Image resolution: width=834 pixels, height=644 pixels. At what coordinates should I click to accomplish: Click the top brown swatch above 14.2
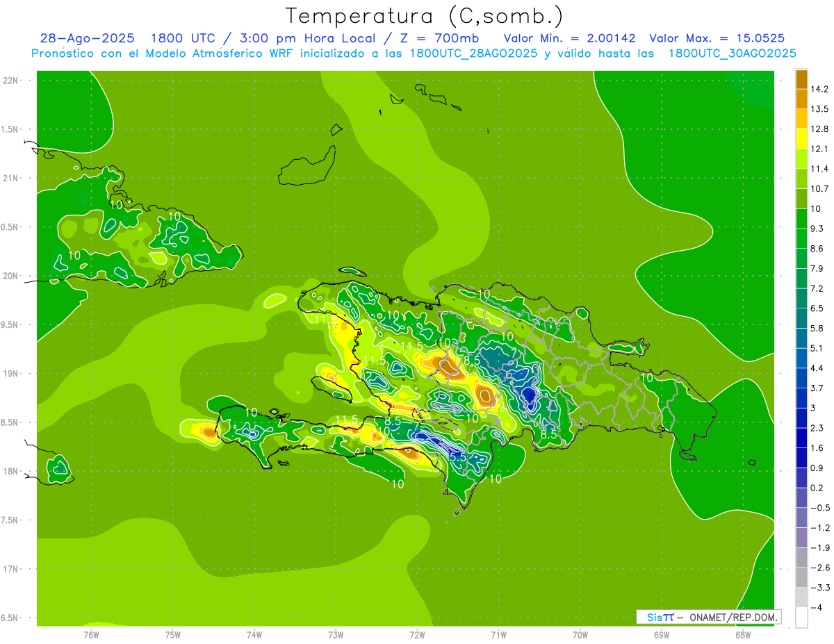[x=801, y=79]
